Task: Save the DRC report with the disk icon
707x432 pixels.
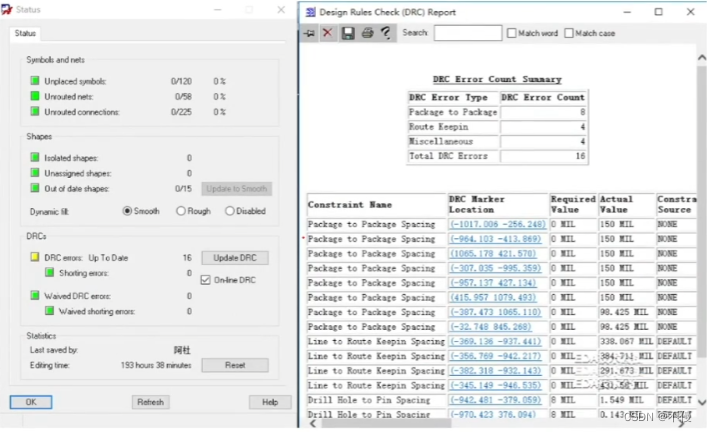Action: point(348,33)
